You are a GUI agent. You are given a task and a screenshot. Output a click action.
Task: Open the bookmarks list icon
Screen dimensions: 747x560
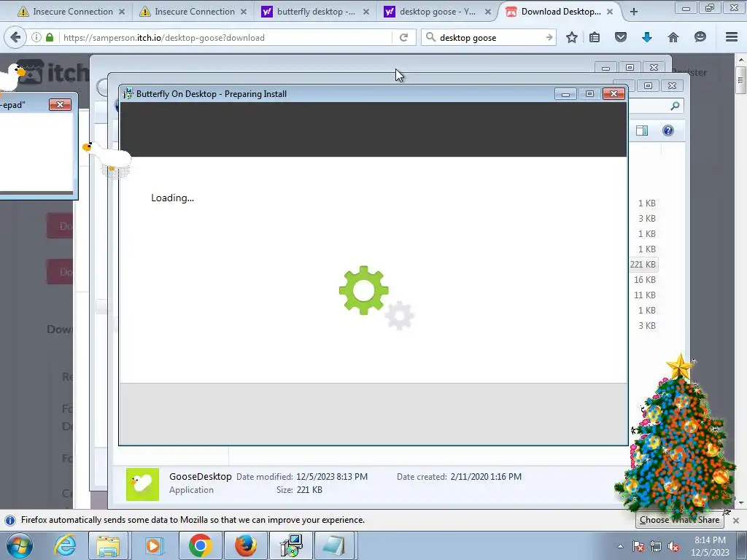(x=595, y=37)
